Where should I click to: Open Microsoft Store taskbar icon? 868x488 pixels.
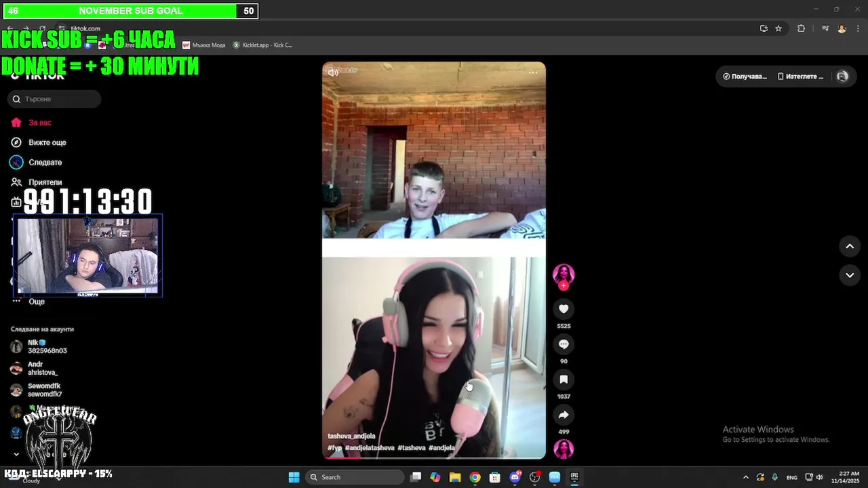coord(495,477)
